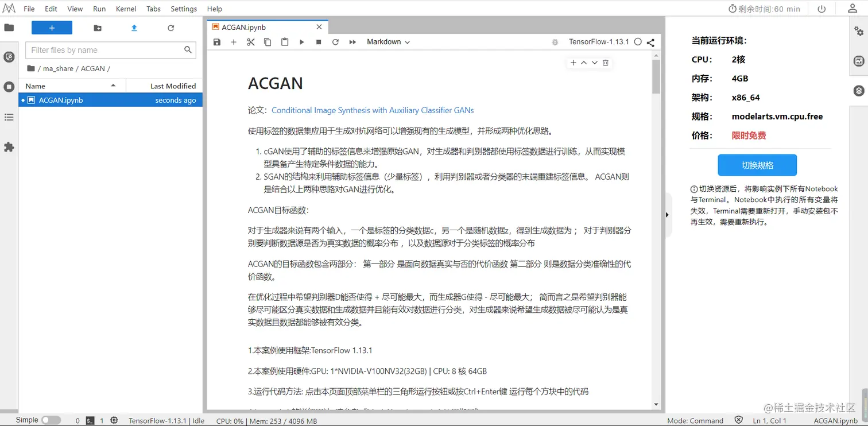This screenshot has width=868, height=426.
Task: Delete the cell with trash icon
Action: pos(605,63)
